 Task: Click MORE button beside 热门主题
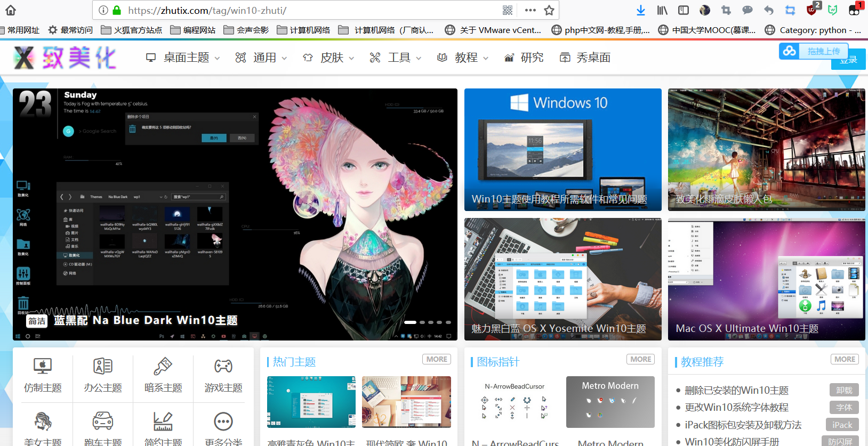click(x=437, y=360)
